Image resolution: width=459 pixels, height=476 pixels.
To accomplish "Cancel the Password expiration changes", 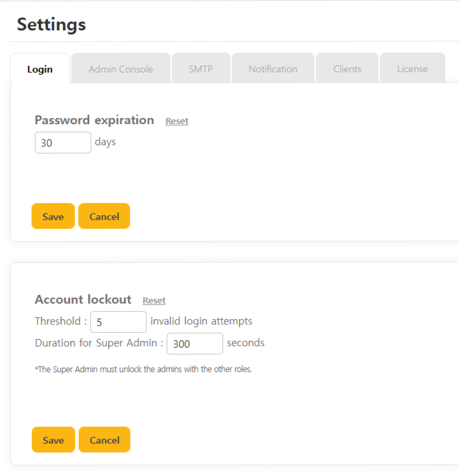I will coord(104,216).
